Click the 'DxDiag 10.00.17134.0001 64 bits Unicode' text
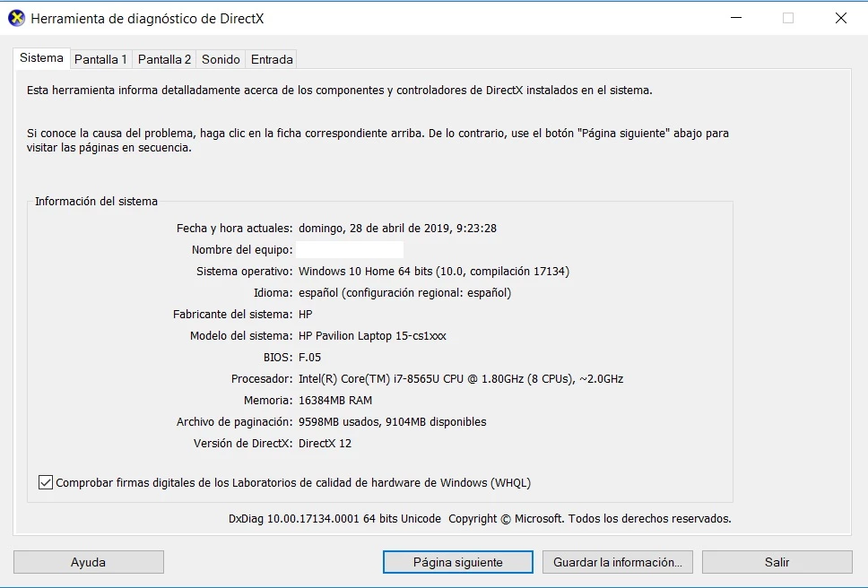 (334, 519)
